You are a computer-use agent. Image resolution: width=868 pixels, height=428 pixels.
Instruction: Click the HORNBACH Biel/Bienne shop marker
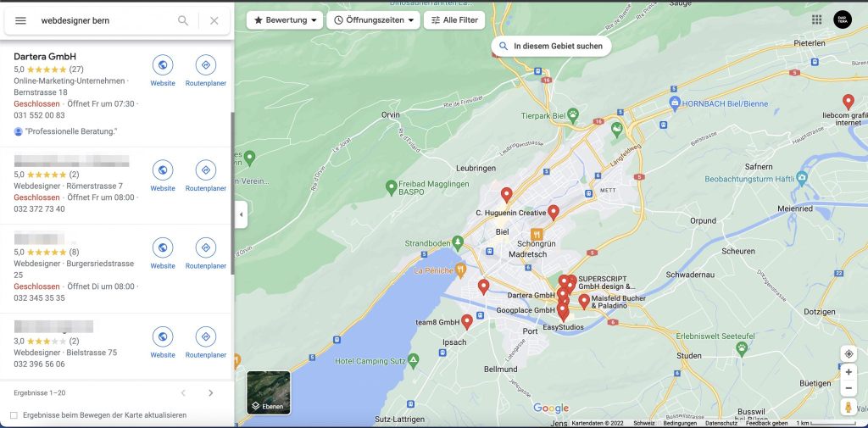[x=675, y=103]
